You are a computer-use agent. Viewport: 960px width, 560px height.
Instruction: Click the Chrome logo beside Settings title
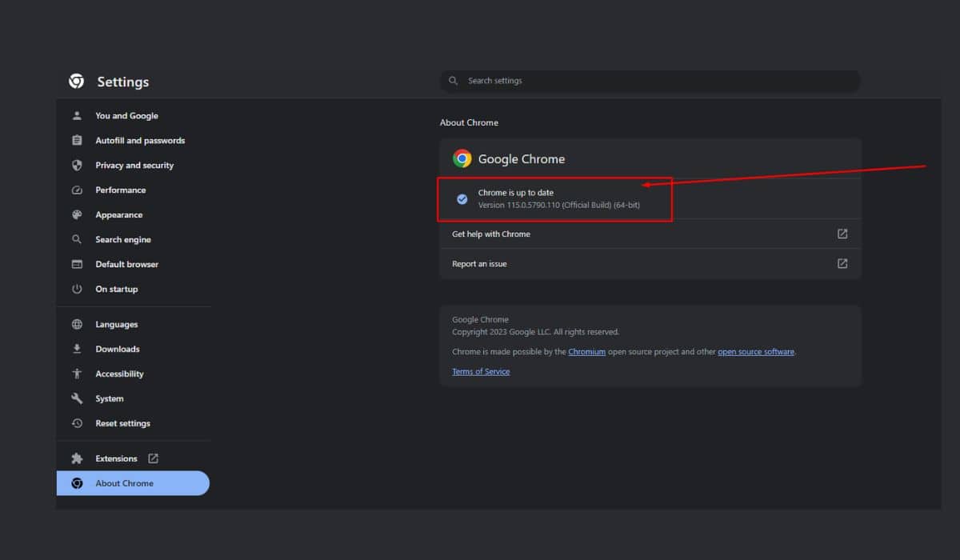point(77,81)
